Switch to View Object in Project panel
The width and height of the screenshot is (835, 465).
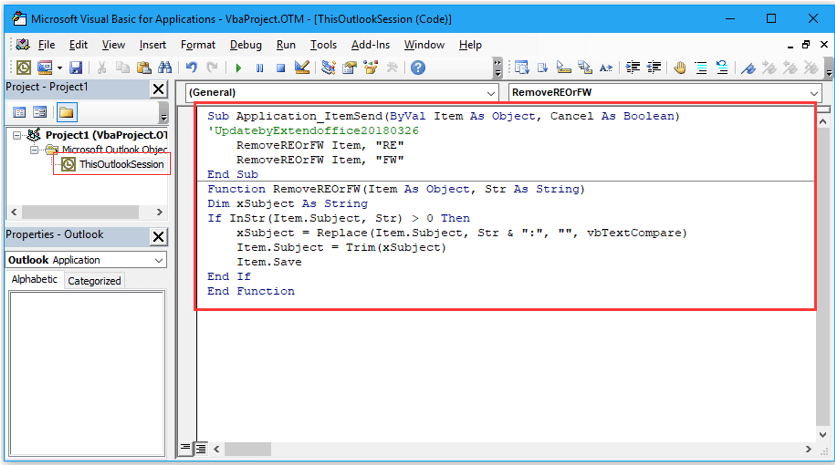click(x=41, y=113)
